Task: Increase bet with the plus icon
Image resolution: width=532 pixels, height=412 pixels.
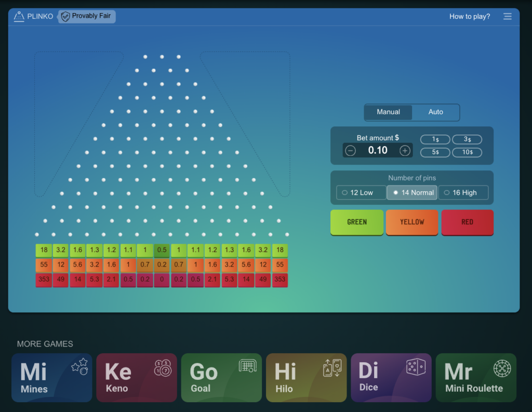Action: point(405,150)
